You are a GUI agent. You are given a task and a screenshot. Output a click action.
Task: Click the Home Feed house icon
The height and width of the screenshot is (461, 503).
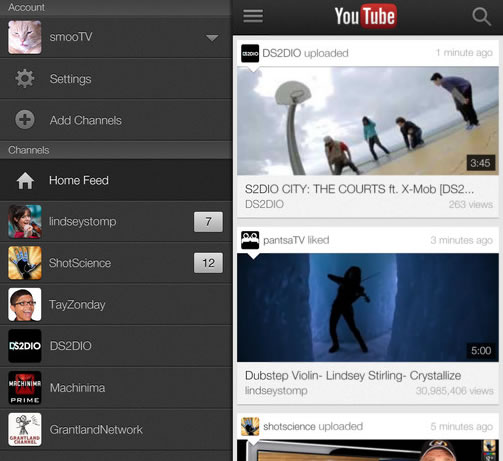25,180
